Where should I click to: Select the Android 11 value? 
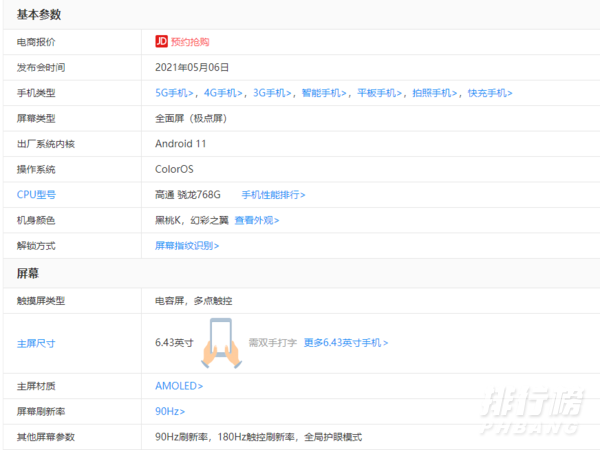pyautogui.click(x=181, y=144)
